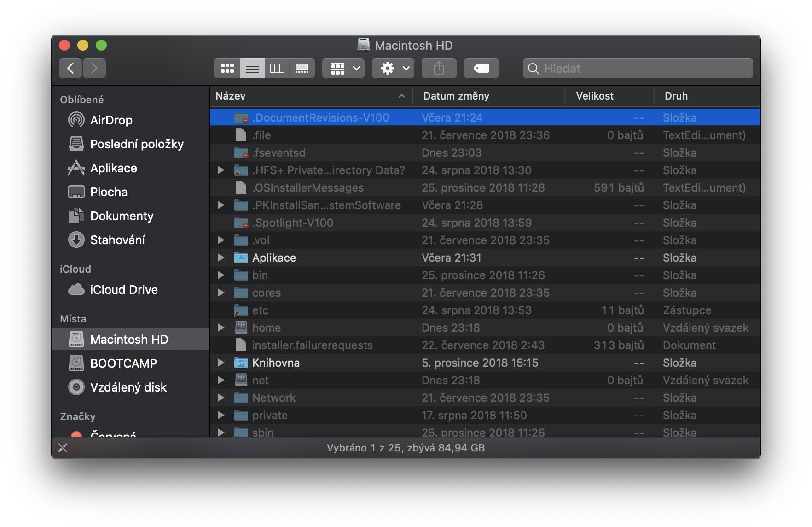Viewport: 812px width, 527px height.
Task: Expand the .HFS+ Private folder
Action: pos(221,170)
